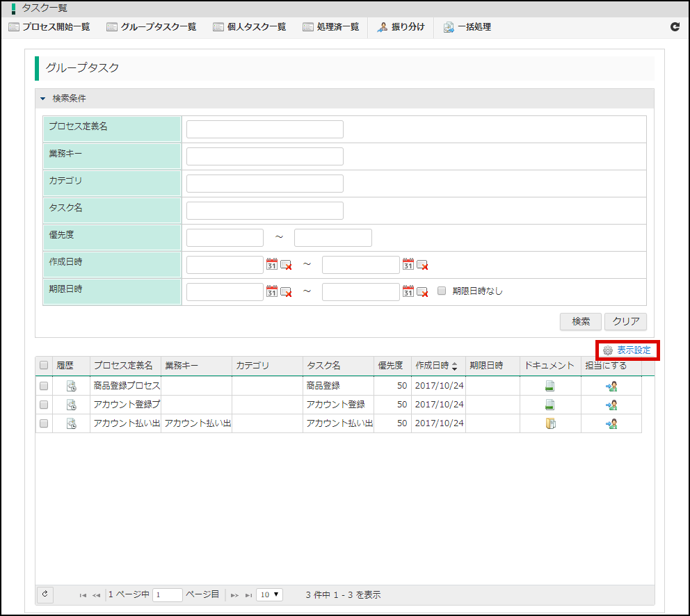Open history icon for 商品登録 row
This screenshot has width=690, height=616.
point(71,386)
